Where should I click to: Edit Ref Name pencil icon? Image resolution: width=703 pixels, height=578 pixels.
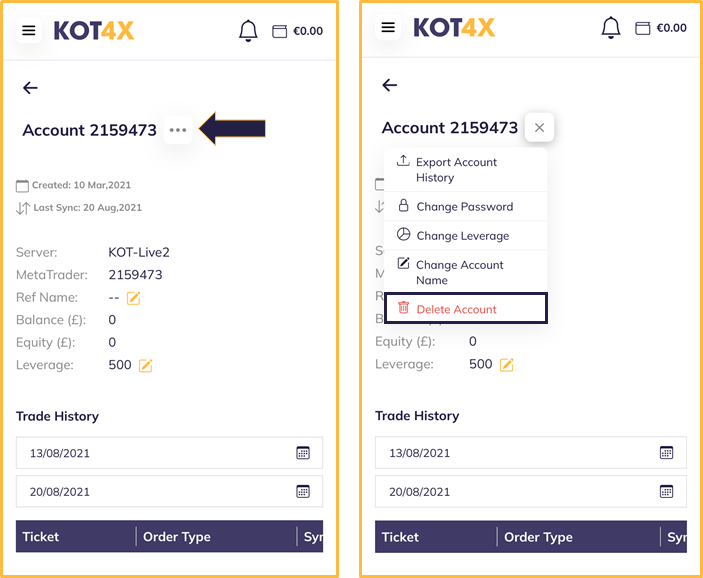point(134,298)
